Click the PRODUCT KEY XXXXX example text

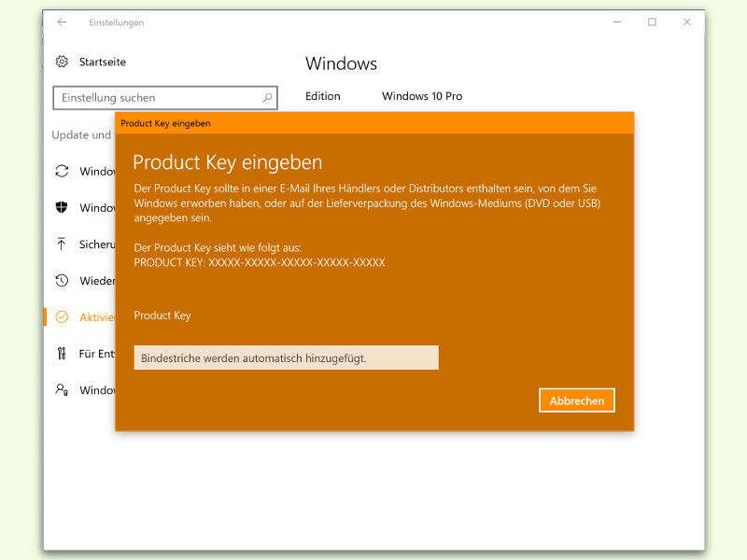point(260,262)
